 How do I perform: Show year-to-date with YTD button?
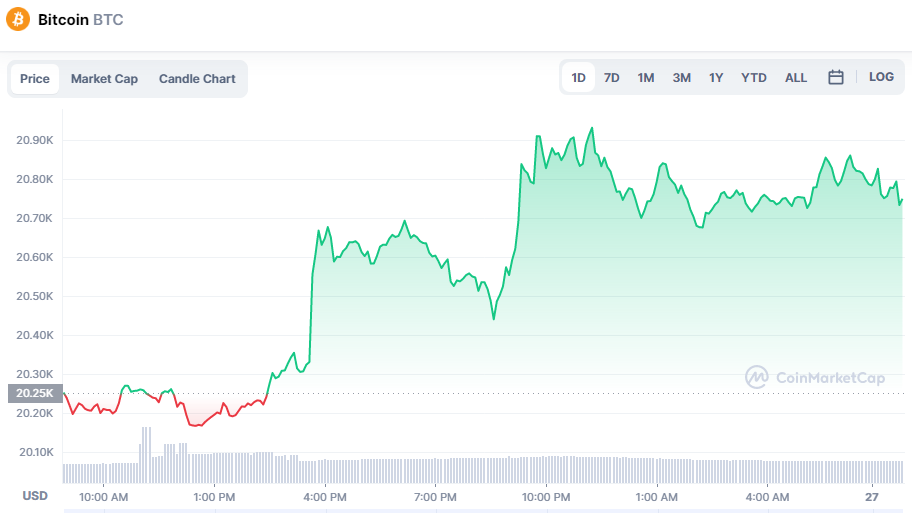(754, 78)
